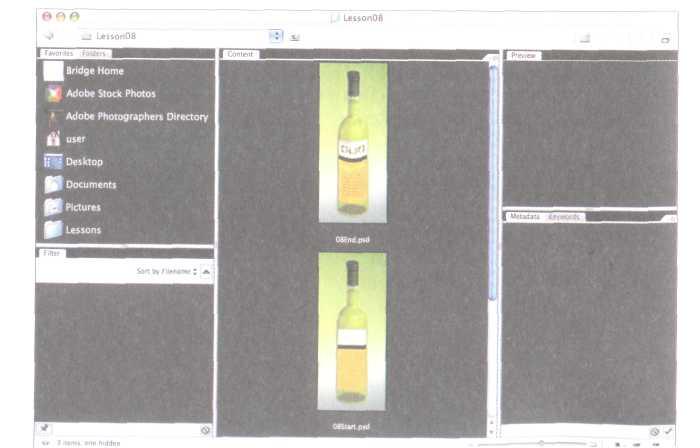The image size is (700, 448).
Task: Switch to filmstrip view button
Action: click(636, 444)
